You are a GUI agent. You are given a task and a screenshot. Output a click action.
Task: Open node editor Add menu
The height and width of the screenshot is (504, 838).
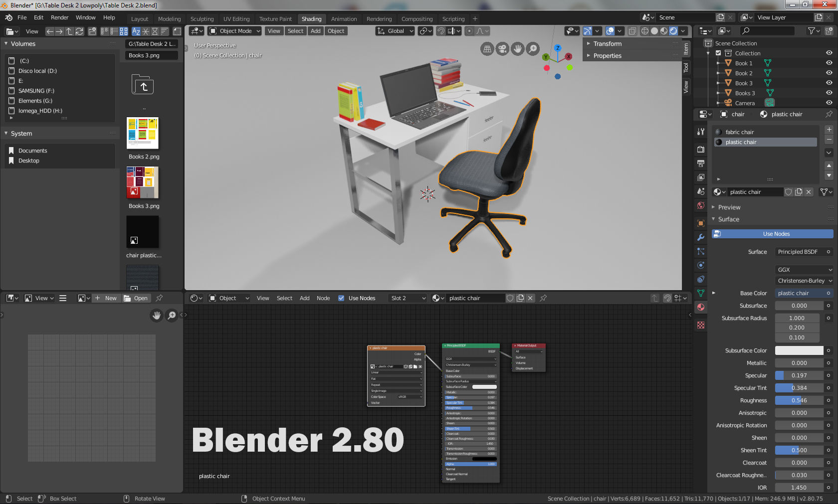[304, 298]
